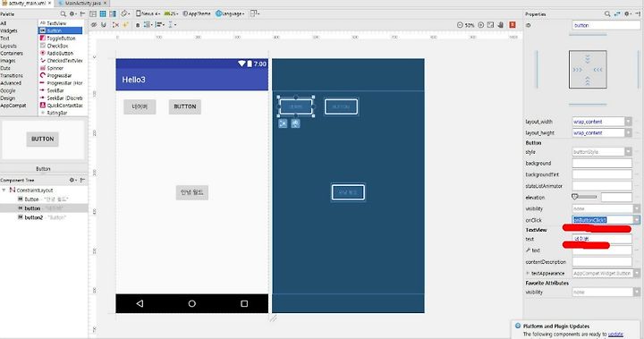Image resolution: width=644 pixels, height=339 pixels.
Task: Open API 25 version selector
Action: click(x=171, y=13)
